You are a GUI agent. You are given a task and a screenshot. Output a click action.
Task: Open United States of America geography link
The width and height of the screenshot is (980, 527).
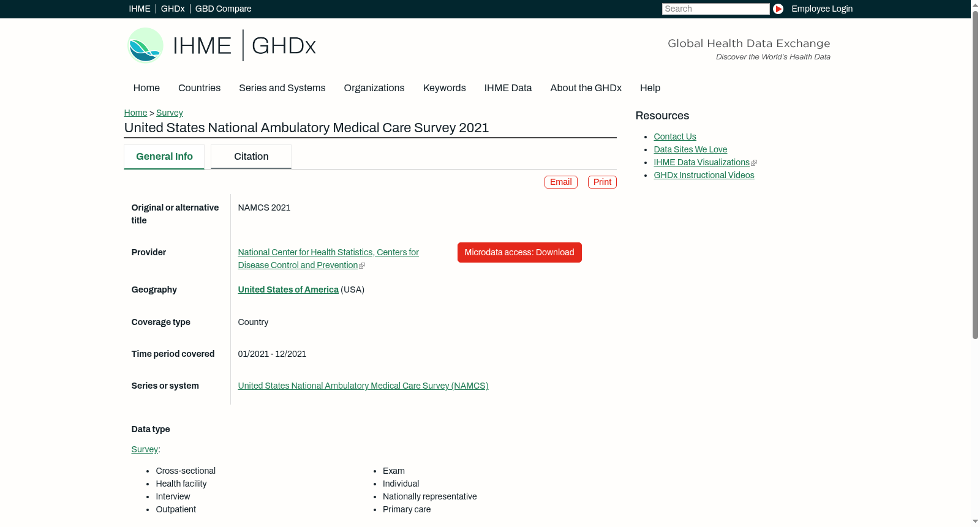coord(288,290)
